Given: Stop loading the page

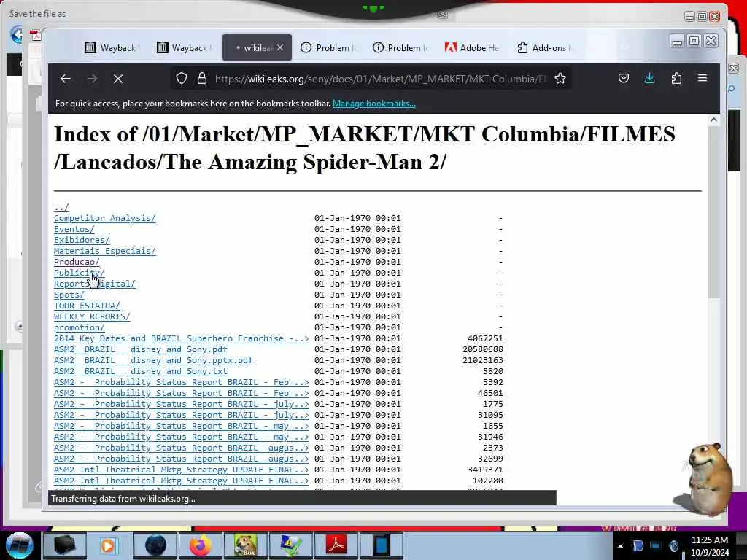Looking at the screenshot, I should (118, 79).
